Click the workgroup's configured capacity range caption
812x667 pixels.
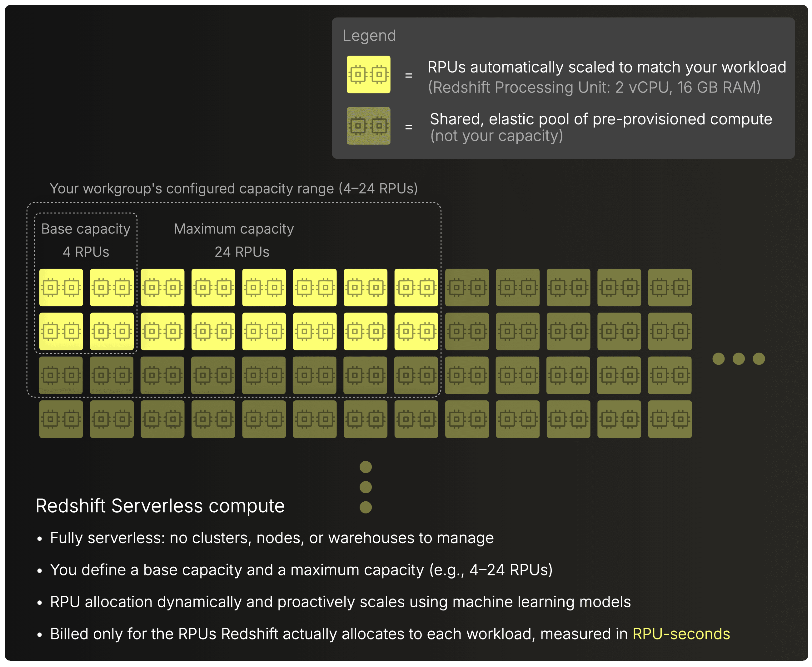click(233, 189)
